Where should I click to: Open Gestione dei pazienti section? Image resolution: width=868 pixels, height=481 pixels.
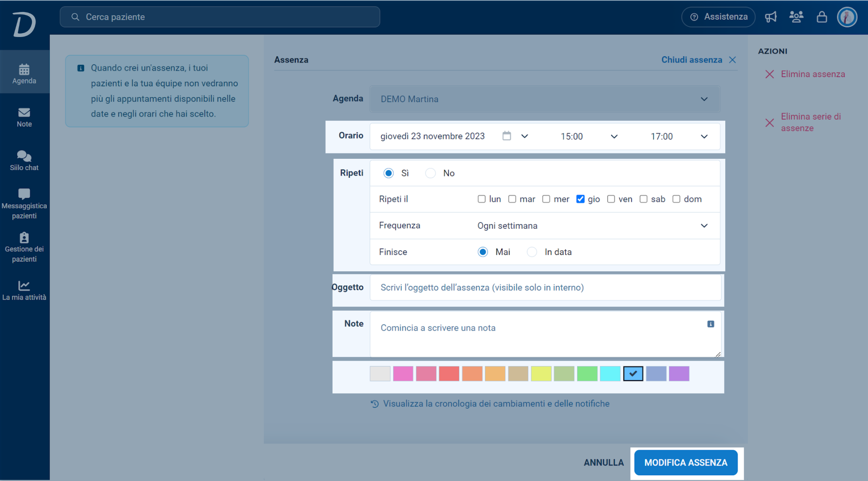(x=24, y=247)
